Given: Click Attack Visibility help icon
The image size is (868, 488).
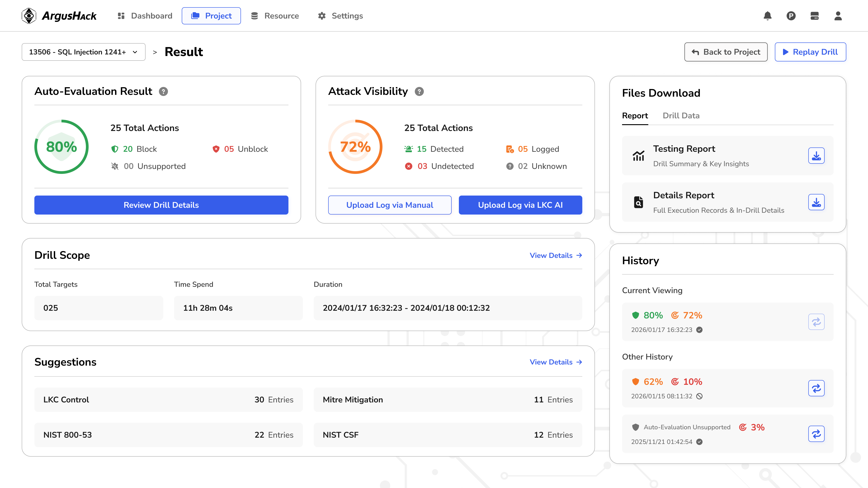Looking at the screenshot, I should (x=419, y=91).
